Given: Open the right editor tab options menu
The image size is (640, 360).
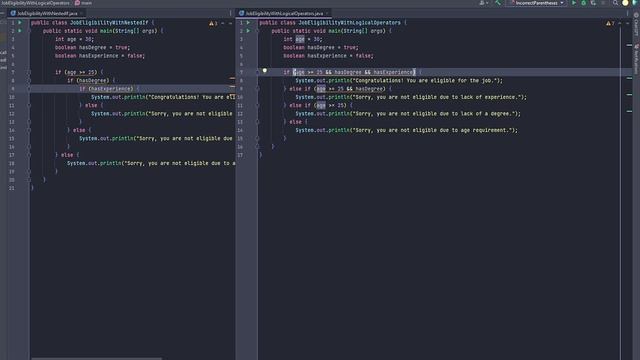Looking at the screenshot, I should coord(628,13).
